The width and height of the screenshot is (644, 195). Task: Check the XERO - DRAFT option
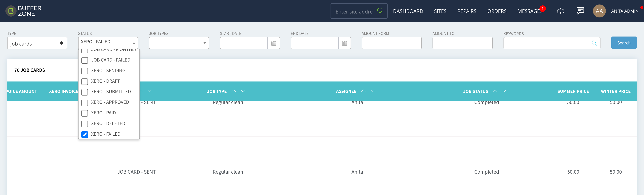pyautogui.click(x=84, y=82)
